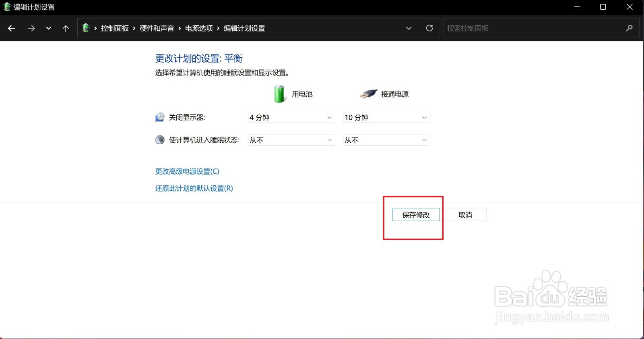
Task: Open the 电源选项 breadcrumb
Action: click(199, 28)
